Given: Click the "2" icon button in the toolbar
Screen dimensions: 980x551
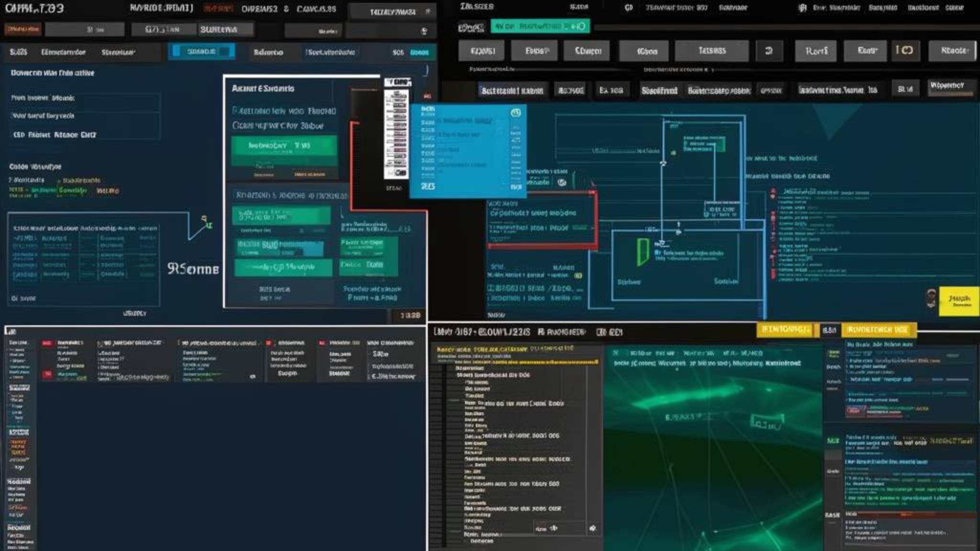Looking at the screenshot, I should tap(768, 51).
